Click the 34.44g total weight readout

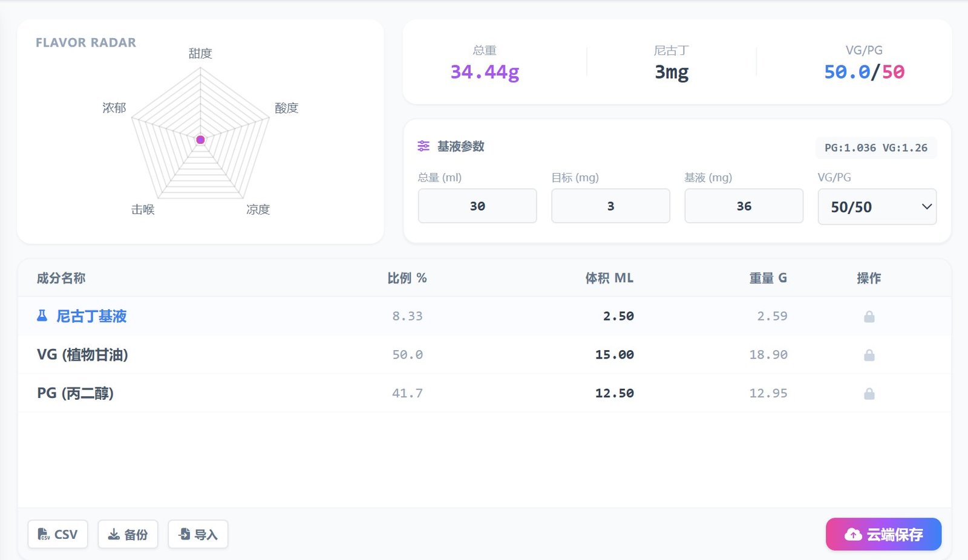pyautogui.click(x=485, y=72)
